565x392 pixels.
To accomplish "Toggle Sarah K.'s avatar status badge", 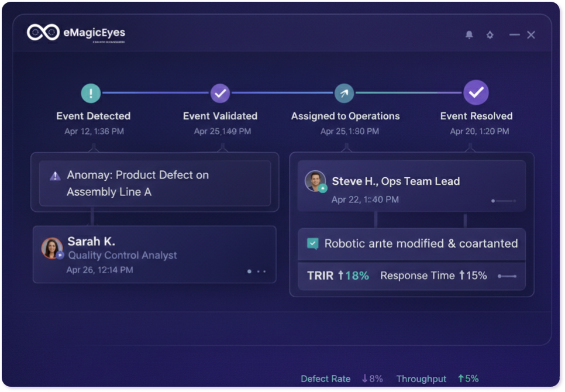I will [60, 256].
